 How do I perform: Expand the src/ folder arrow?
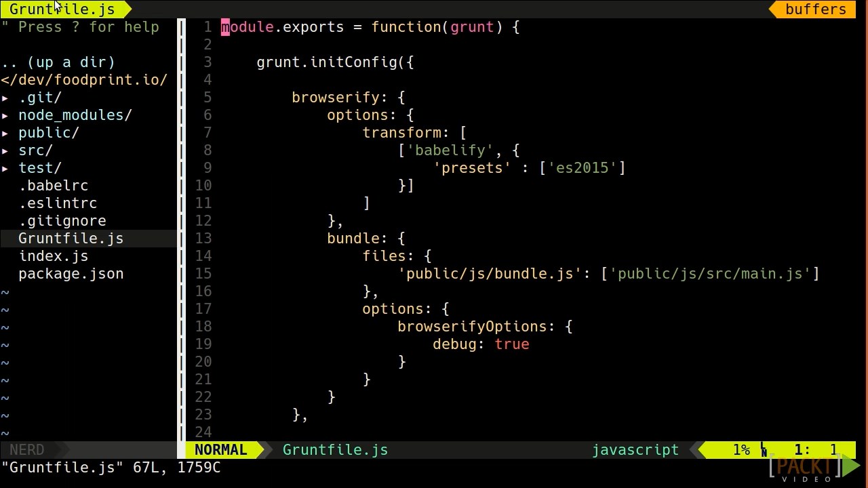tap(5, 150)
